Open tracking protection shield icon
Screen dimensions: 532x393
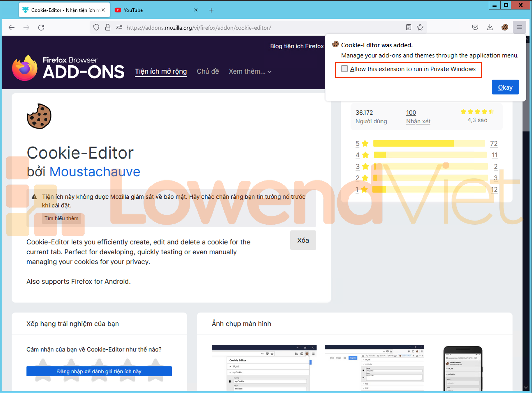pos(96,28)
